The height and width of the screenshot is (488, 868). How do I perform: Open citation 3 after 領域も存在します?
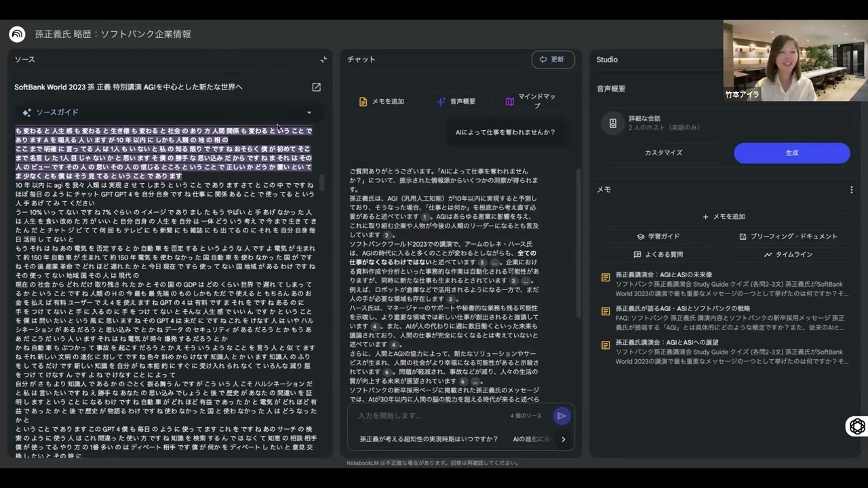click(x=450, y=299)
